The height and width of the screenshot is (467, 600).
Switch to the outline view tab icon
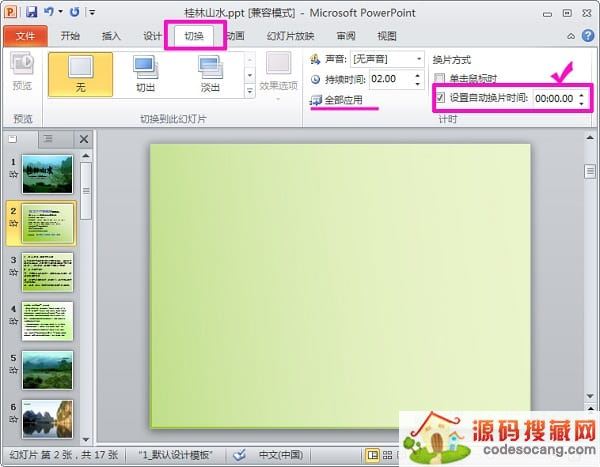pyautogui.click(x=47, y=139)
